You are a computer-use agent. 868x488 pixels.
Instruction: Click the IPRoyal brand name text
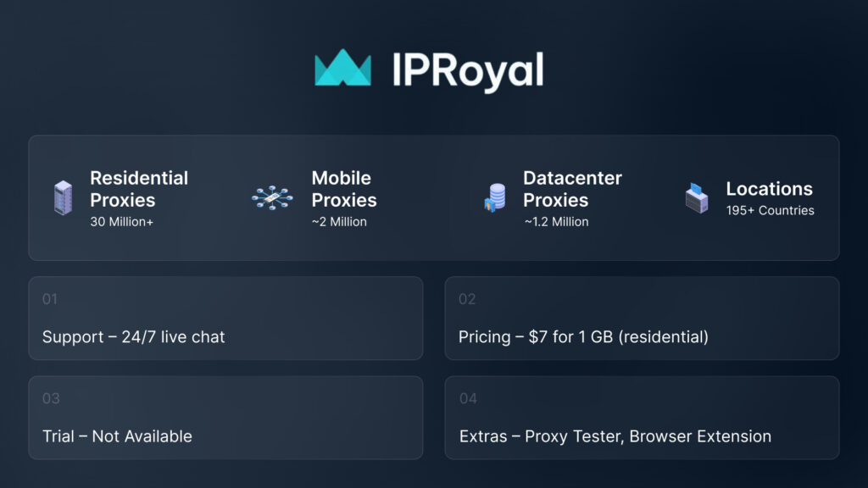click(467, 69)
